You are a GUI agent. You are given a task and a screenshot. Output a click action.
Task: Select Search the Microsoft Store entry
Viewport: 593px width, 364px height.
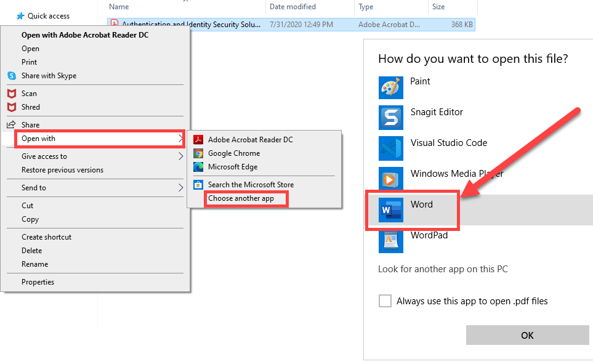point(251,185)
